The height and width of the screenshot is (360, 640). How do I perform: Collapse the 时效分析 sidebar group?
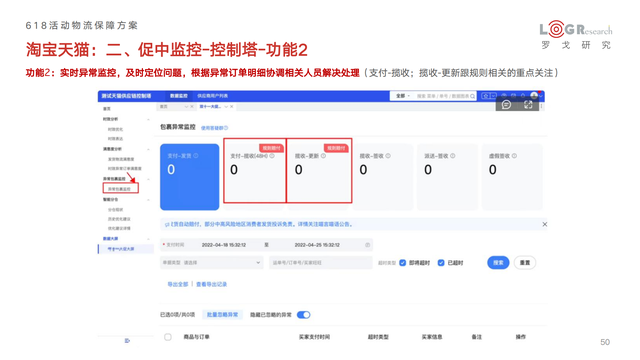pos(148,119)
